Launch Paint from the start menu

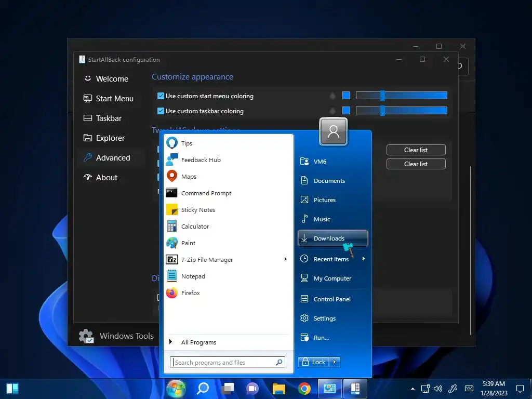tap(188, 243)
